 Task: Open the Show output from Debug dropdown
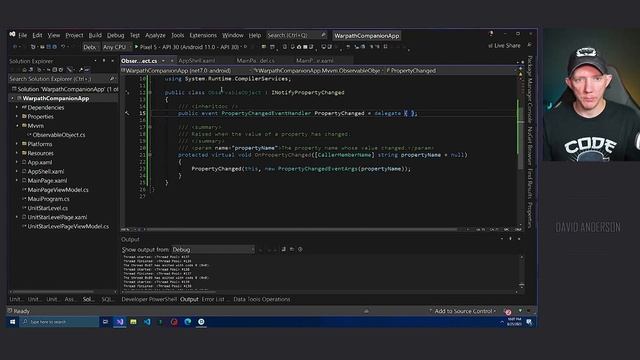tap(213, 249)
